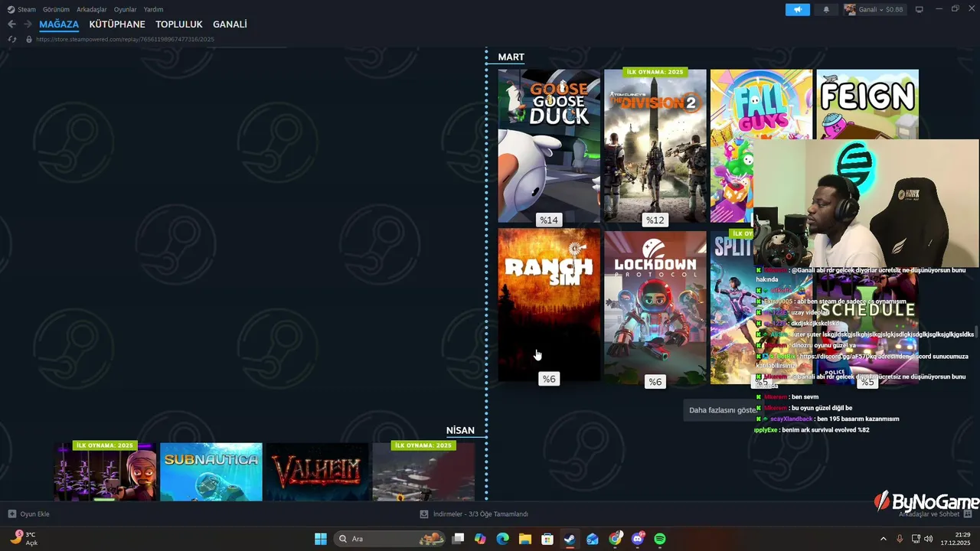Open the volume speaker icon in the tray
This screenshot has width=980, height=551.
point(929,539)
